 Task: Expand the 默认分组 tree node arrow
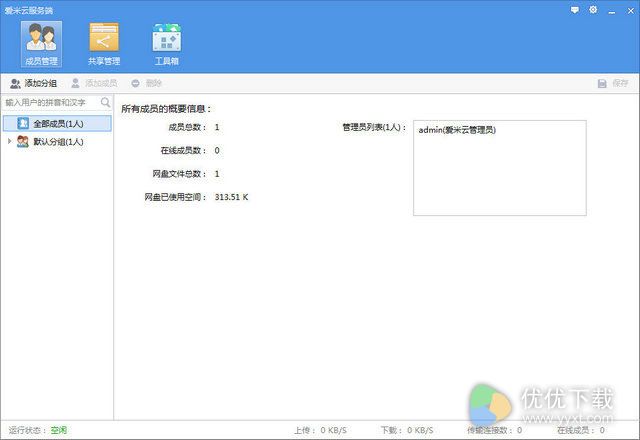(x=9, y=141)
